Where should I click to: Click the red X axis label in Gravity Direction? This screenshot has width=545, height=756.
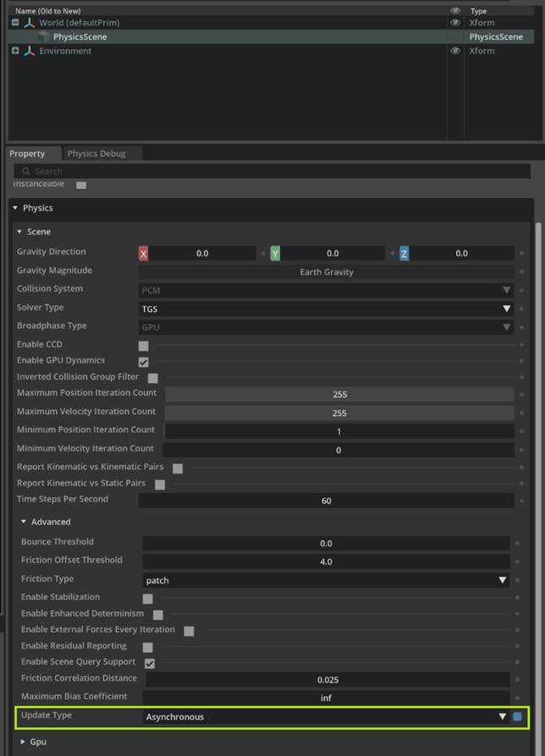coord(143,254)
